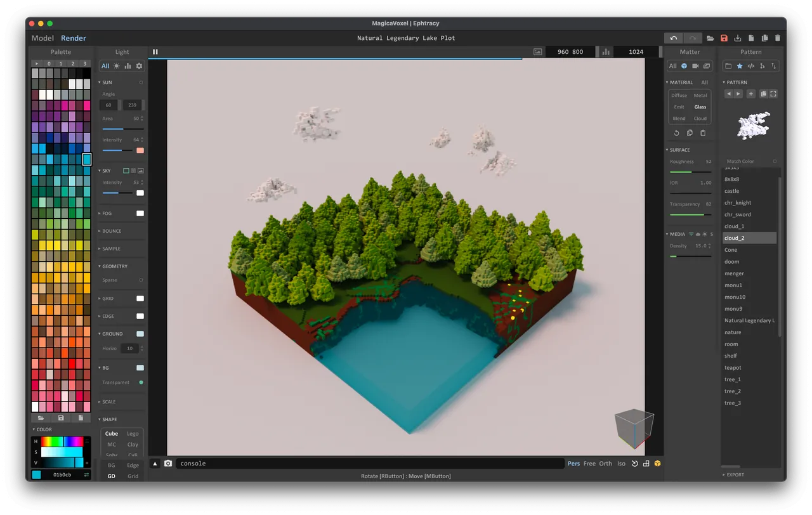This screenshot has width=812, height=515.
Task: Select palette page 0 tab
Action: click(49, 63)
